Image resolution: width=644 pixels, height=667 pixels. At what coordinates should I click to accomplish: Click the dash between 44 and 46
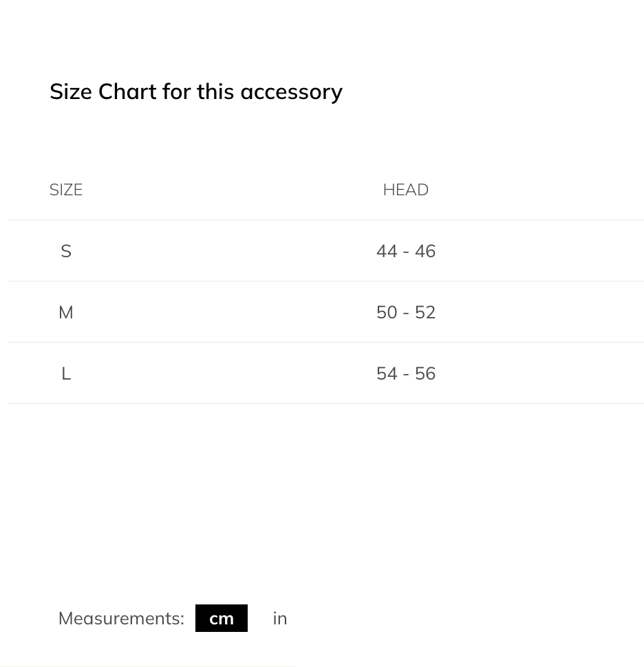pyautogui.click(x=406, y=252)
